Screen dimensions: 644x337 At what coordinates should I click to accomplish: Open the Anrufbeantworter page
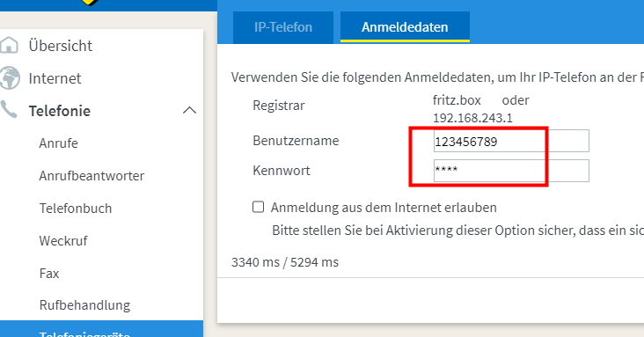coord(91,176)
